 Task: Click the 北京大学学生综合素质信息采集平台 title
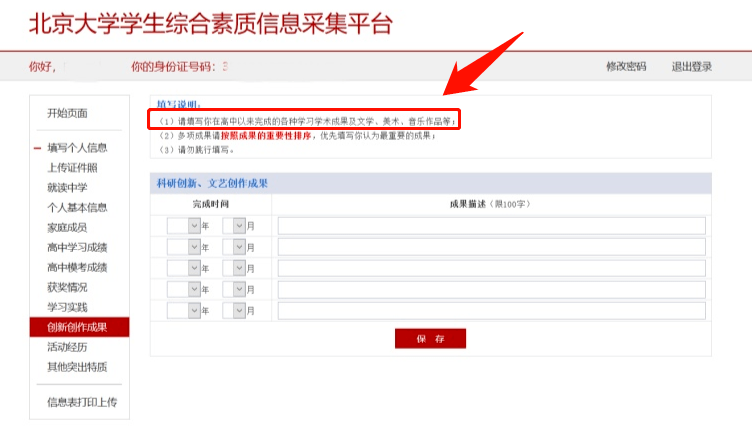point(211,23)
